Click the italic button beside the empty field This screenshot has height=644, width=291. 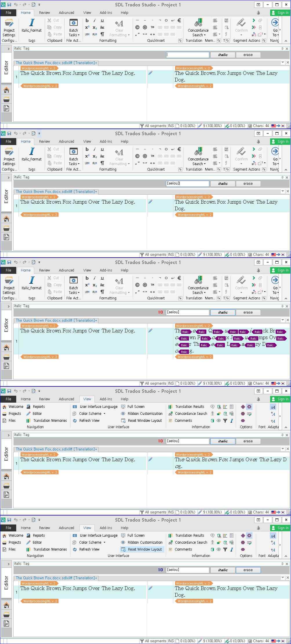pos(223,55)
